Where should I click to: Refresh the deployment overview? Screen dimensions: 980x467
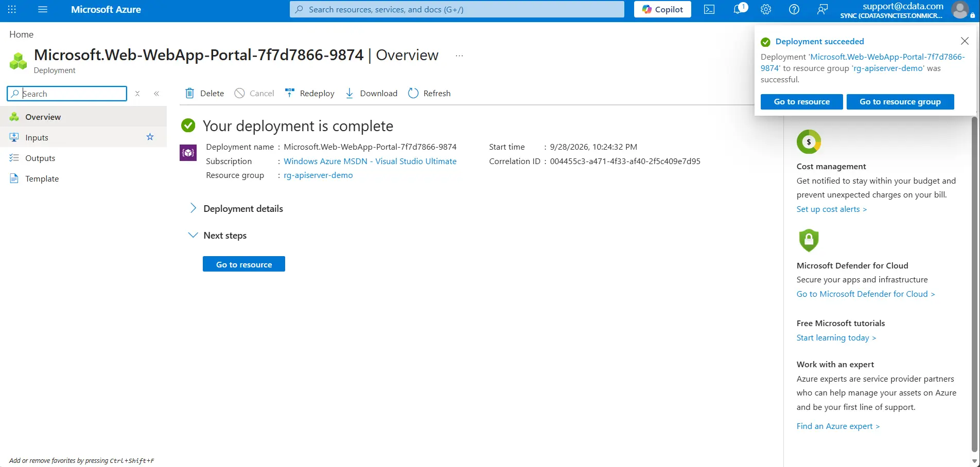click(429, 93)
